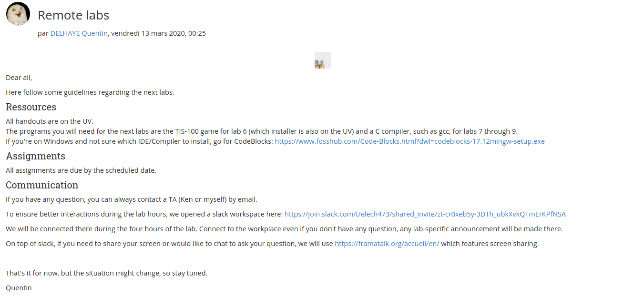Click the paragraph about four hours of the lab
The image size is (644, 296).
click(284, 229)
